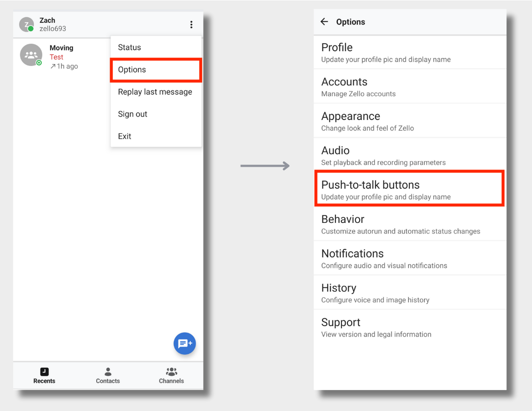The width and height of the screenshot is (532, 411).
Task: Open the Status menu entry
Action: [x=129, y=47]
